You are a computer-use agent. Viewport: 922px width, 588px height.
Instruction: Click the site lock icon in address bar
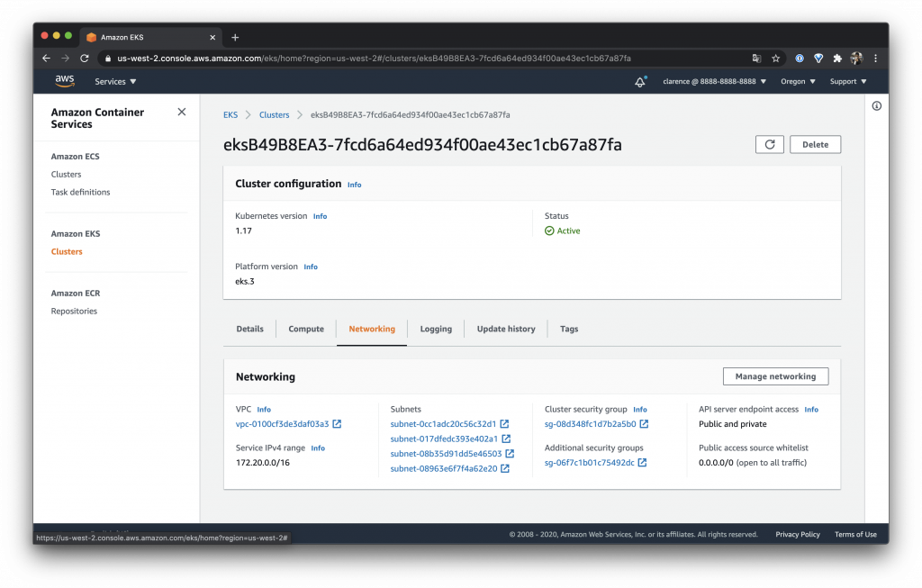(108, 59)
